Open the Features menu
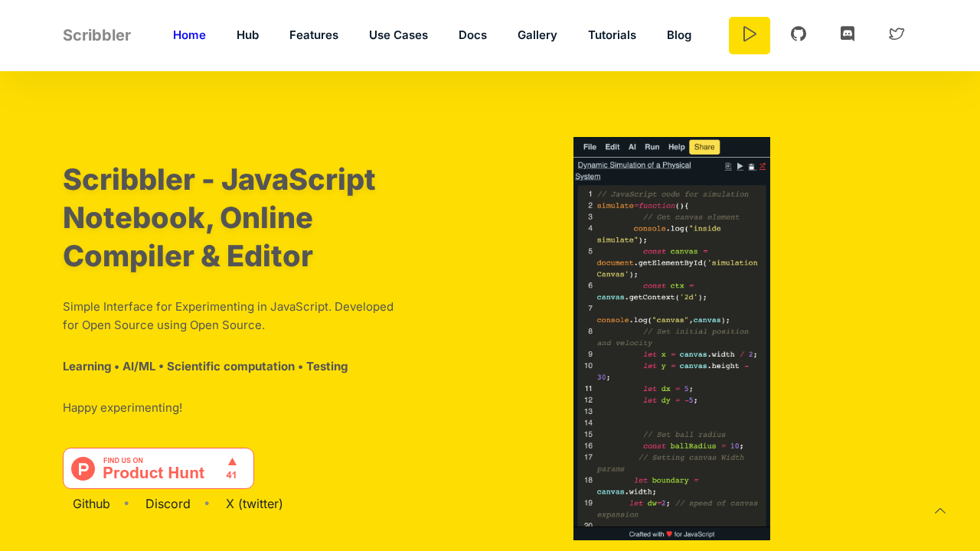Image resolution: width=980 pixels, height=551 pixels. (314, 35)
